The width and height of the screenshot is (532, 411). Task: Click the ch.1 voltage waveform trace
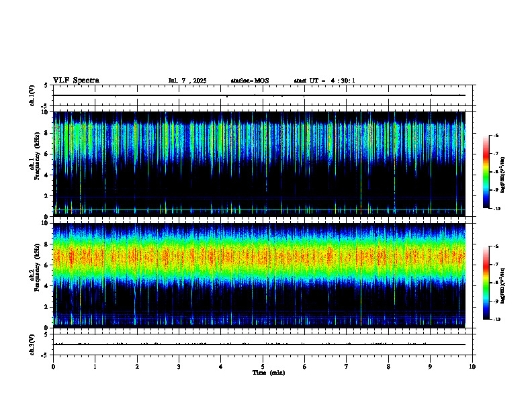259,95
